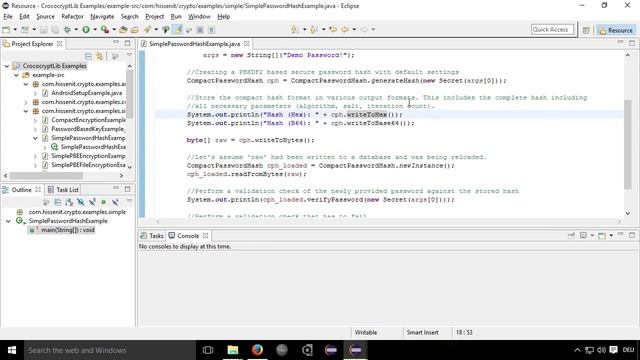Open the File menu

pyautogui.click(x=8, y=16)
